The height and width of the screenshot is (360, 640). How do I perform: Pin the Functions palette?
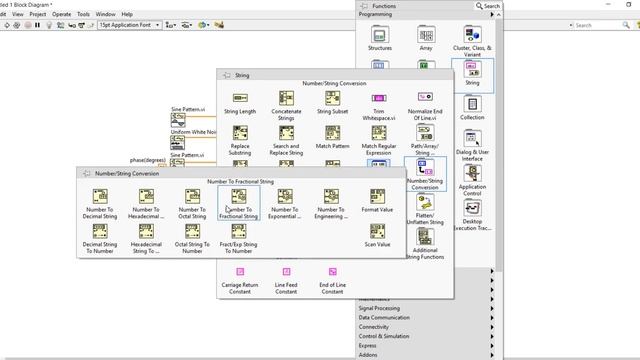[x=364, y=6]
